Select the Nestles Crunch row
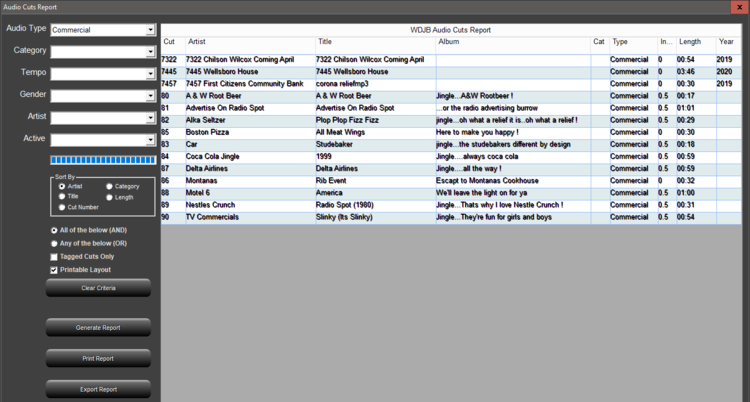This screenshot has width=750, height=402. [451, 205]
